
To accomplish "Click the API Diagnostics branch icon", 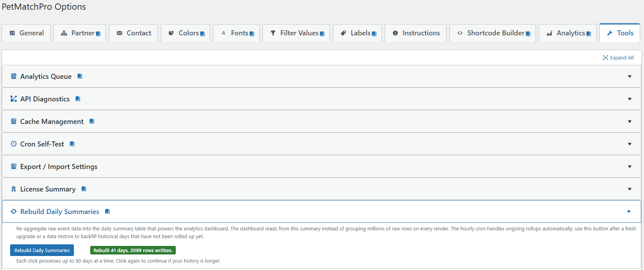I will 14,99.
